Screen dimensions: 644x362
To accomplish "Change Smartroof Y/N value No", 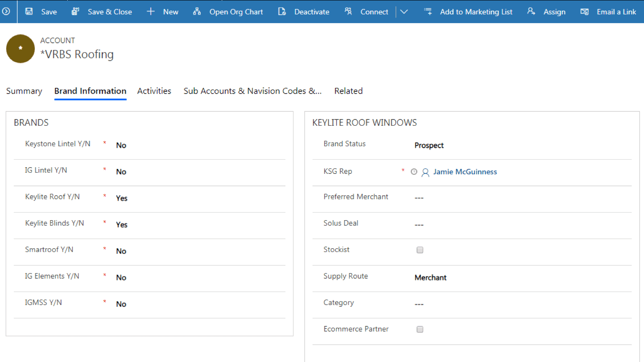I will (x=121, y=251).
